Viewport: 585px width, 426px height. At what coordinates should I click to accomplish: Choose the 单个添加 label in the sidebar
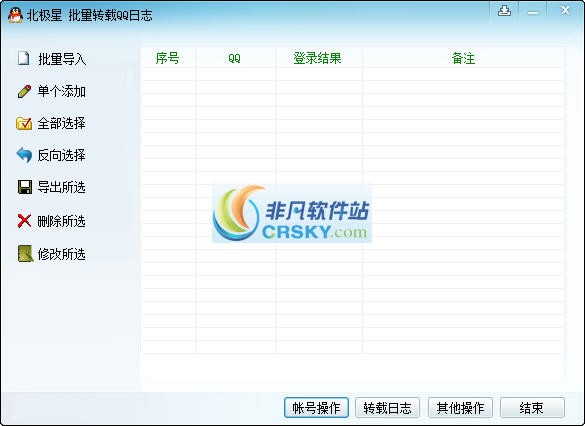click(x=62, y=91)
